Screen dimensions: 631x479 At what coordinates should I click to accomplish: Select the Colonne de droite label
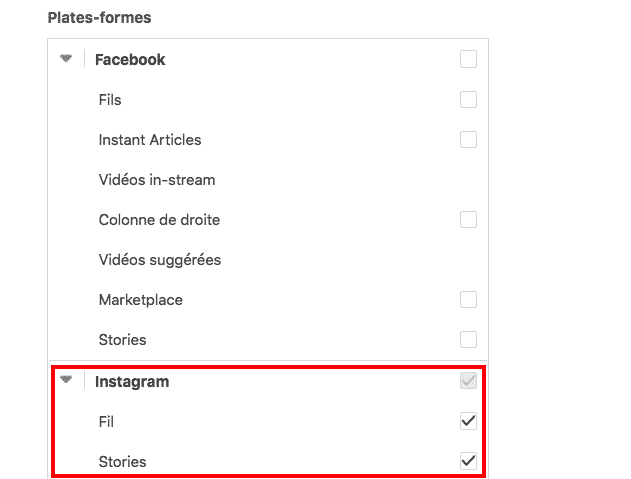tap(159, 220)
